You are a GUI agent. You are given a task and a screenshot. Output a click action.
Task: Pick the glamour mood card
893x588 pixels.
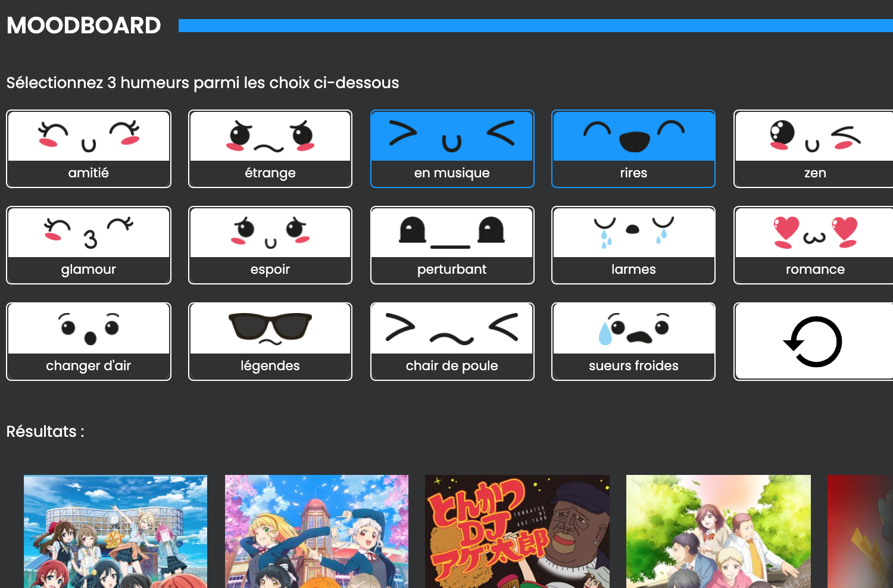(x=89, y=245)
